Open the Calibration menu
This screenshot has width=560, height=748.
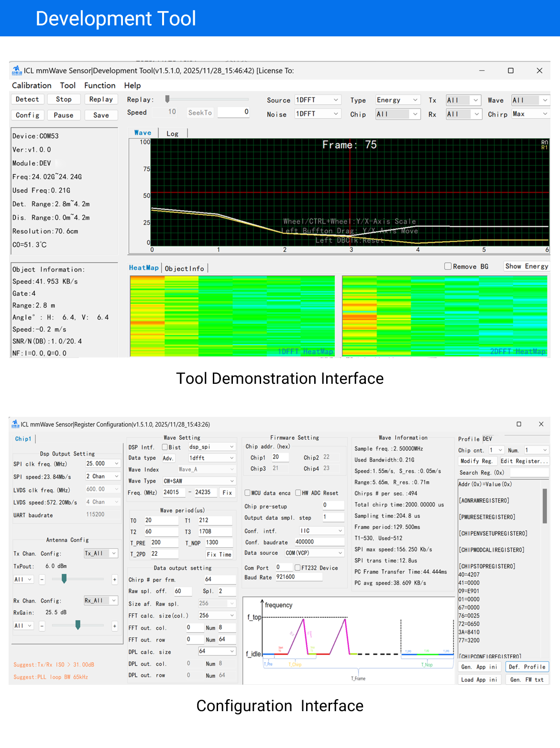click(32, 85)
